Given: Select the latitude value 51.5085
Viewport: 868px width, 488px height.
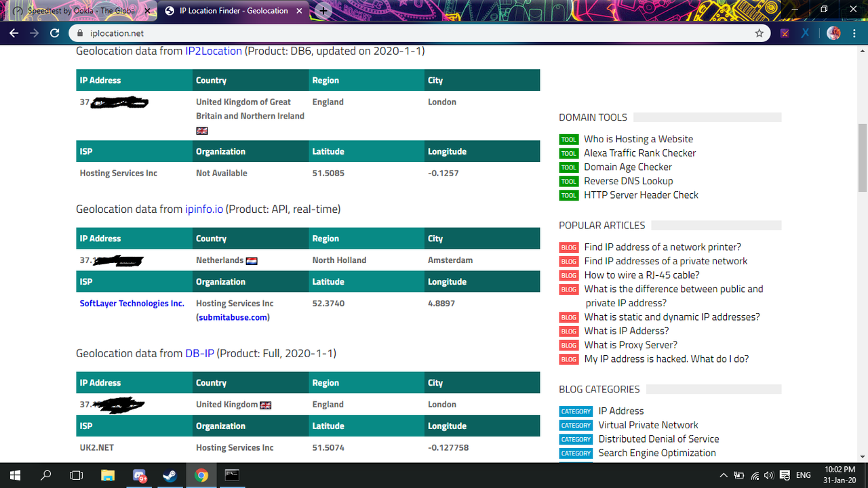Looking at the screenshot, I should point(328,174).
